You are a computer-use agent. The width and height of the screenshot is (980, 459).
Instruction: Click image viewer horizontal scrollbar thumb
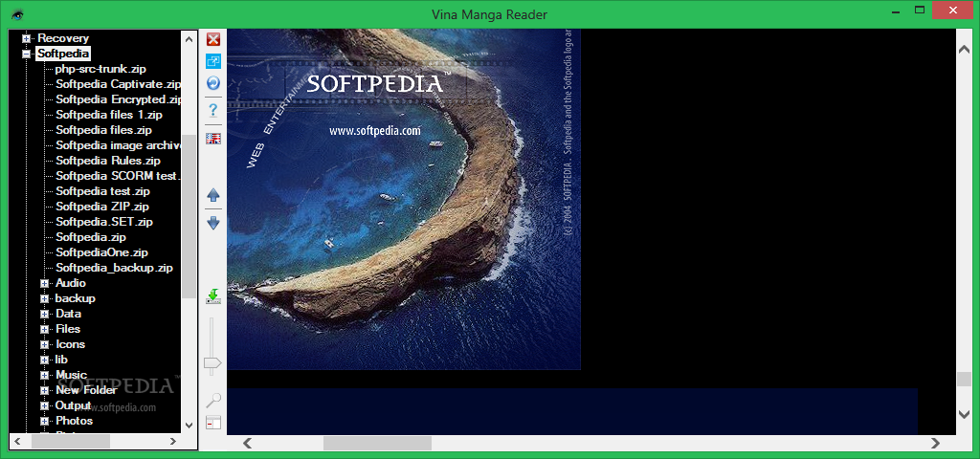pyautogui.click(x=377, y=443)
